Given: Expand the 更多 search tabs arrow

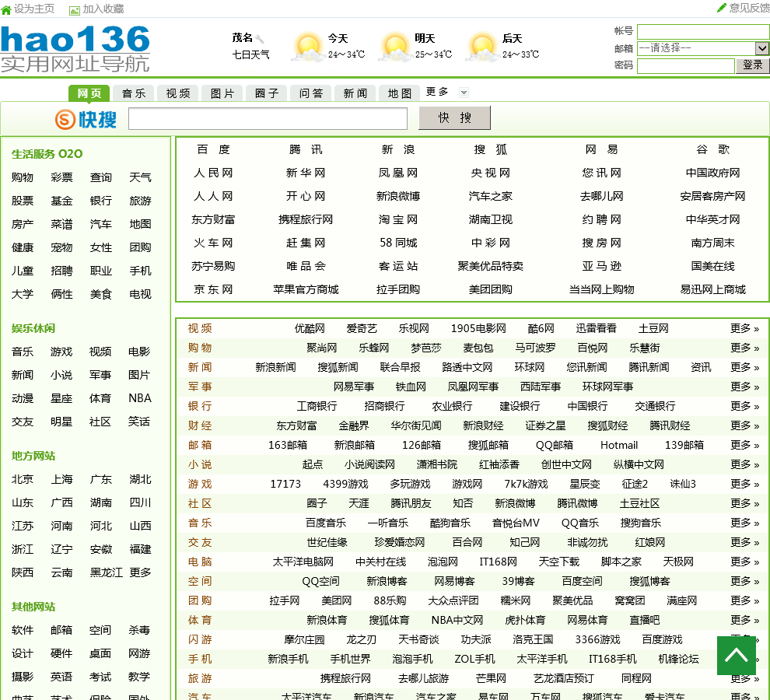Looking at the screenshot, I should pyautogui.click(x=464, y=93).
